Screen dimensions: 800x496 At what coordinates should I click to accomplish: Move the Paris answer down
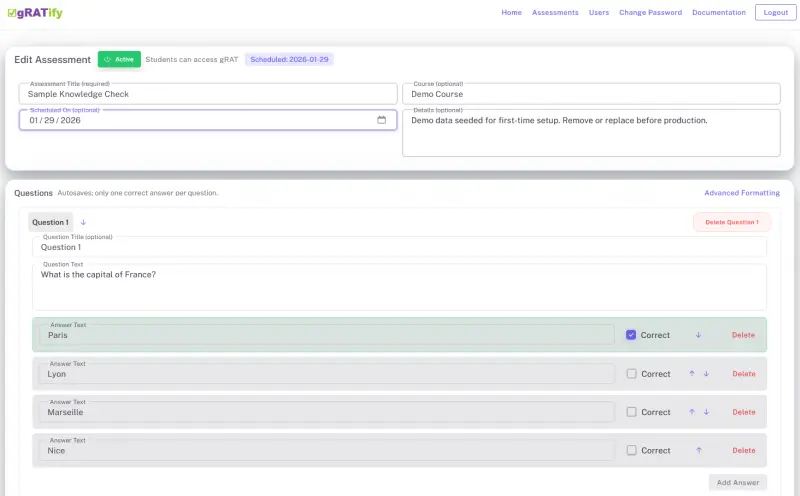coord(698,335)
